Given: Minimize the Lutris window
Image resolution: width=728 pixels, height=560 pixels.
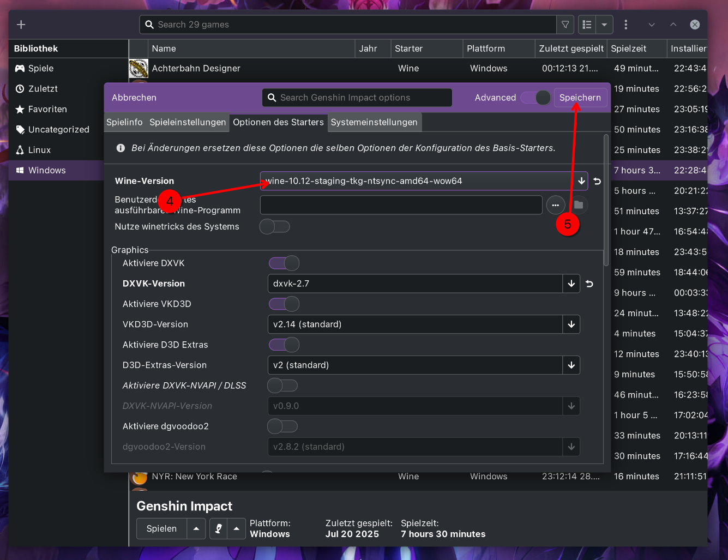Looking at the screenshot, I should point(652,25).
